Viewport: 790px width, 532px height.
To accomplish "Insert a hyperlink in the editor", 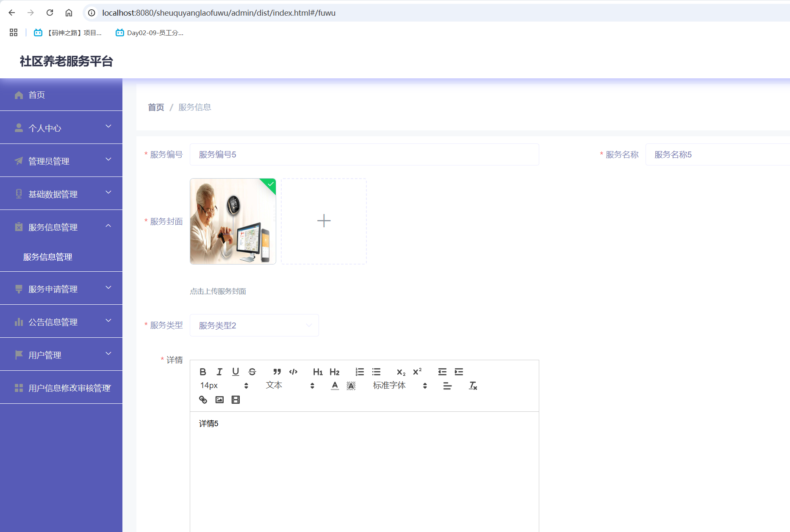I will pos(202,399).
